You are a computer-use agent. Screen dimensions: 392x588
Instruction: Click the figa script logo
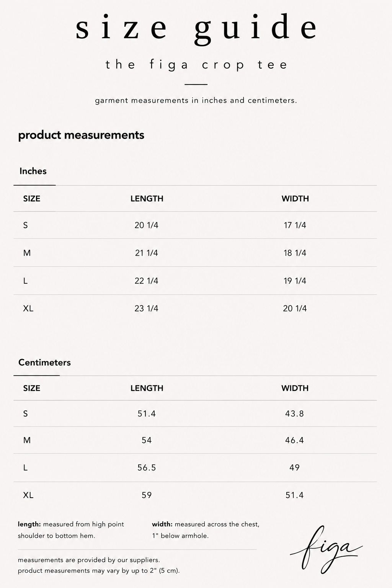[x=326, y=549]
